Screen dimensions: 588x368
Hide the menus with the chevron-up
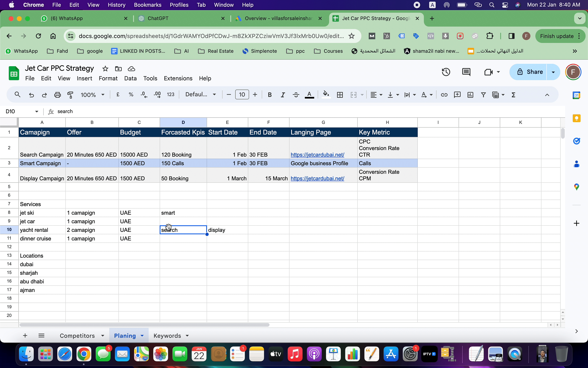point(547,95)
